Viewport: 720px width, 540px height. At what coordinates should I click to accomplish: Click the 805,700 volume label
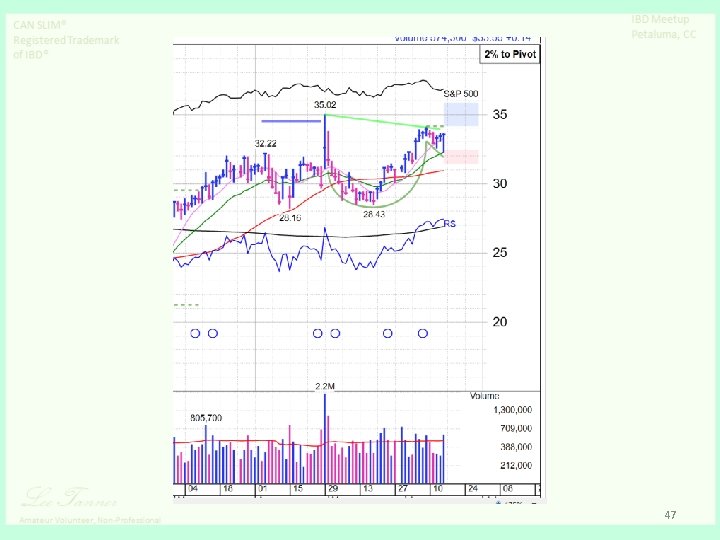click(x=206, y=418)
